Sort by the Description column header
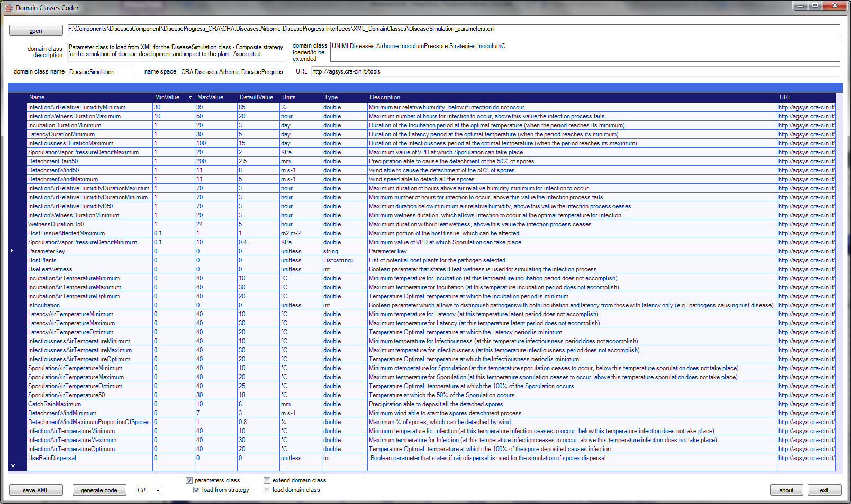 [x=572, y=97]
